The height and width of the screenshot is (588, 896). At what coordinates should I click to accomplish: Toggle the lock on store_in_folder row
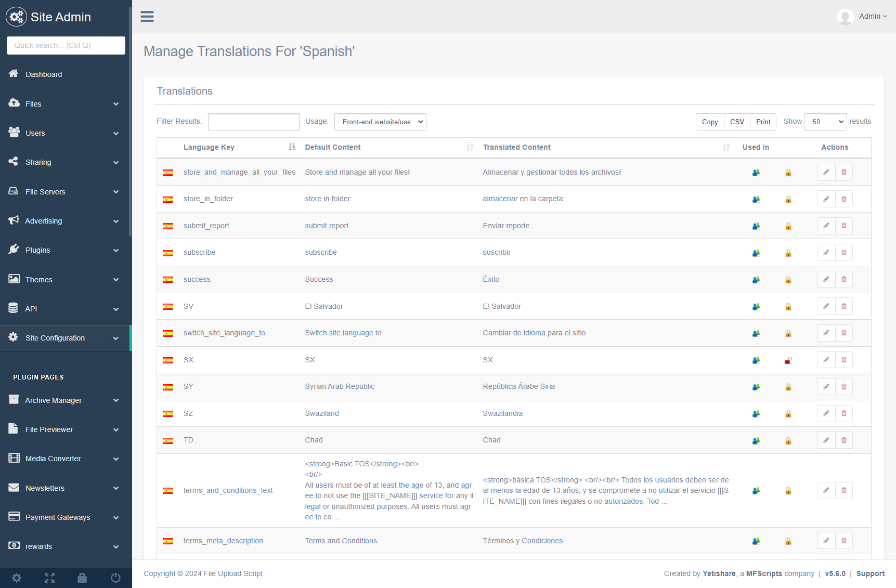pos(788,199)
